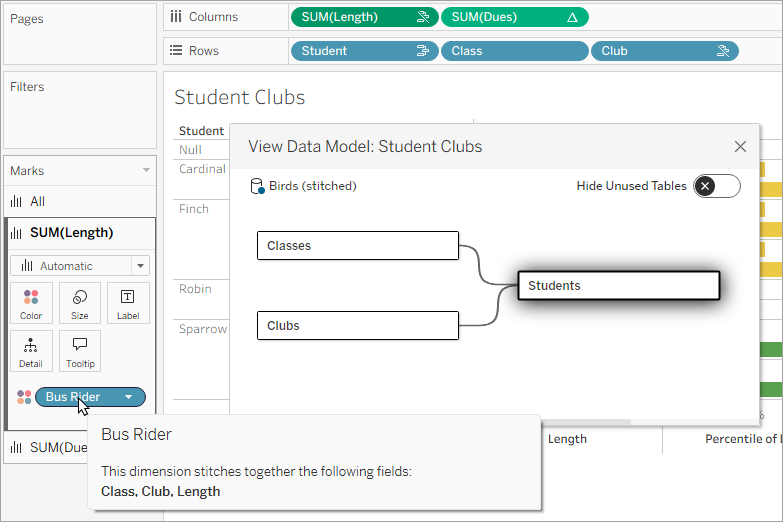Click the stitched icon on SUM(Length) pill
This screenshot has height=522, width=783.
pos(423,17)
